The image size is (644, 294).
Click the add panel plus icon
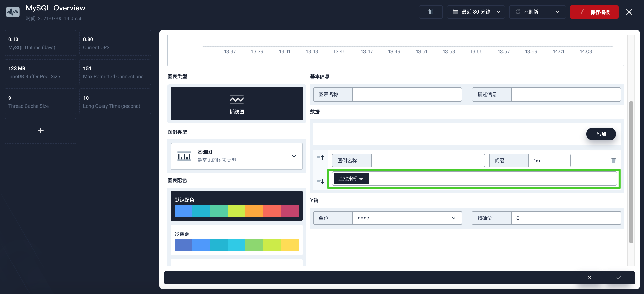(40, 130)
